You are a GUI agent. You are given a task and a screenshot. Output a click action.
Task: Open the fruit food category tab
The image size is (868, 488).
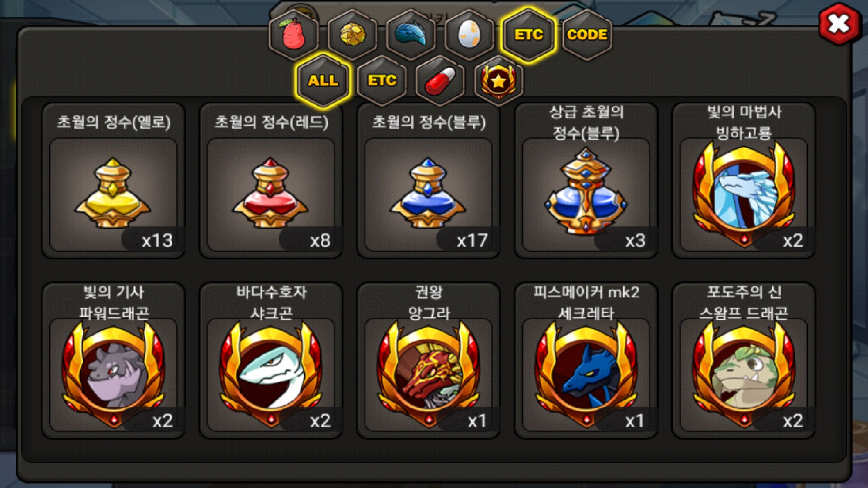click(x=294, y=34)
